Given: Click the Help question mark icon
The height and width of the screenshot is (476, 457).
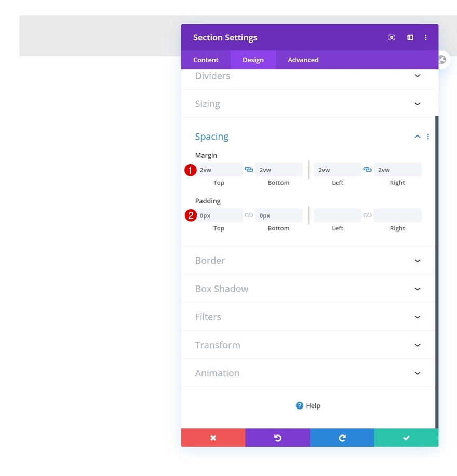Looking at the screenshot, I should 300,405.
